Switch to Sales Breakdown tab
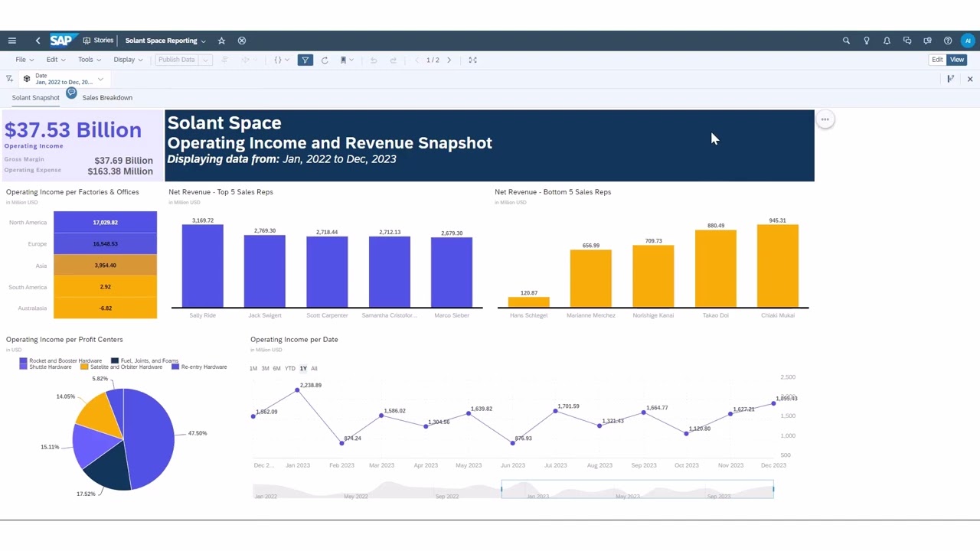This screenshot has height=551, width=980. tap(107, 98)
